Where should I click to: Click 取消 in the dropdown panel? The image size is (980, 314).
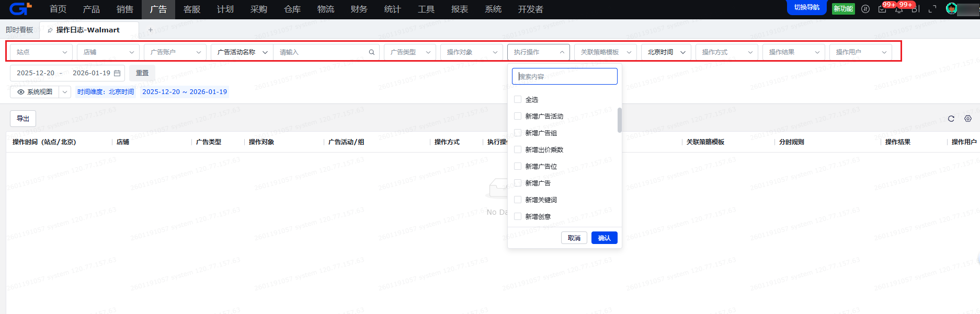point(574,238)
